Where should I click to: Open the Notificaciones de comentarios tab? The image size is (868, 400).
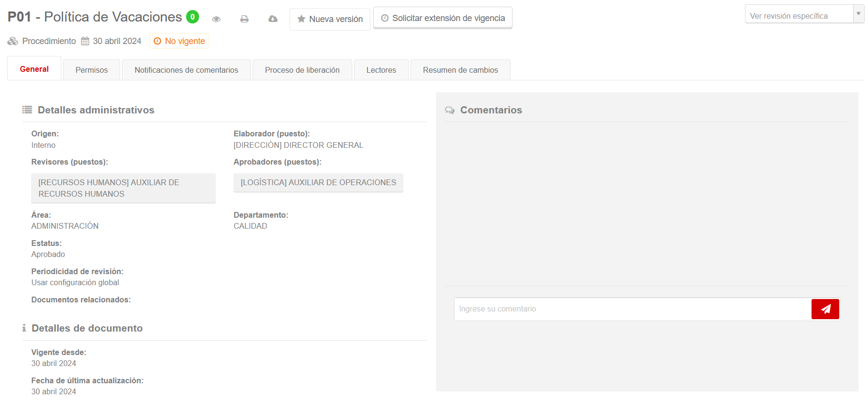[x=186, y=70]
